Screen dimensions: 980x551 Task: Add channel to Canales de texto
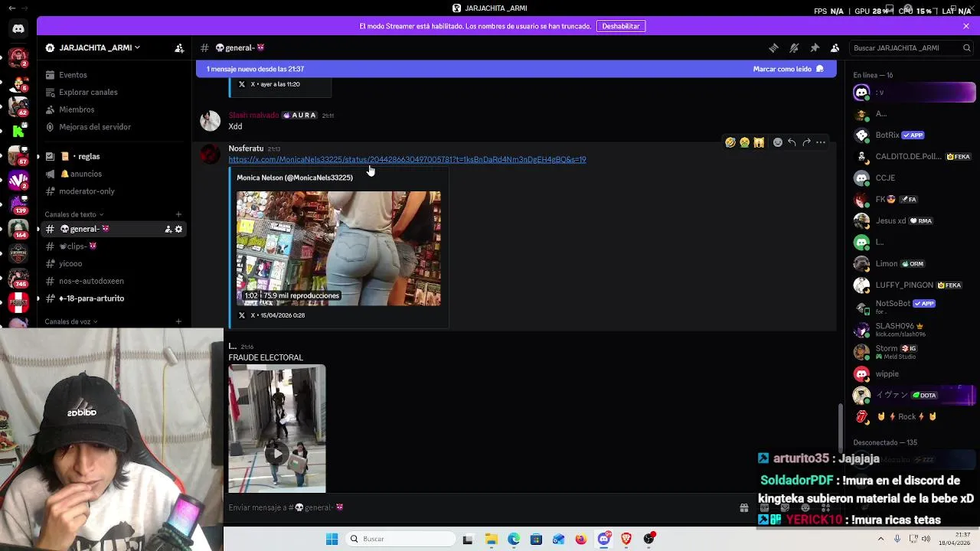coord(178,214)
